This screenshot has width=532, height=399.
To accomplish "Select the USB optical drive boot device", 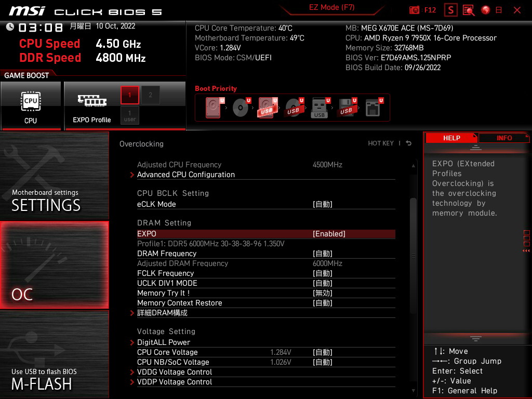I will (294, 108).
